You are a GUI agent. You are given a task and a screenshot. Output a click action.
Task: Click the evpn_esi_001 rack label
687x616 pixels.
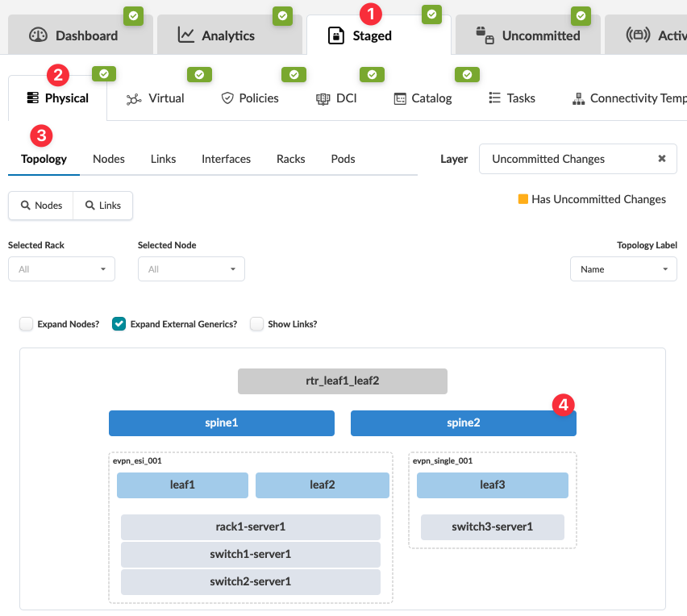point(137,461)
